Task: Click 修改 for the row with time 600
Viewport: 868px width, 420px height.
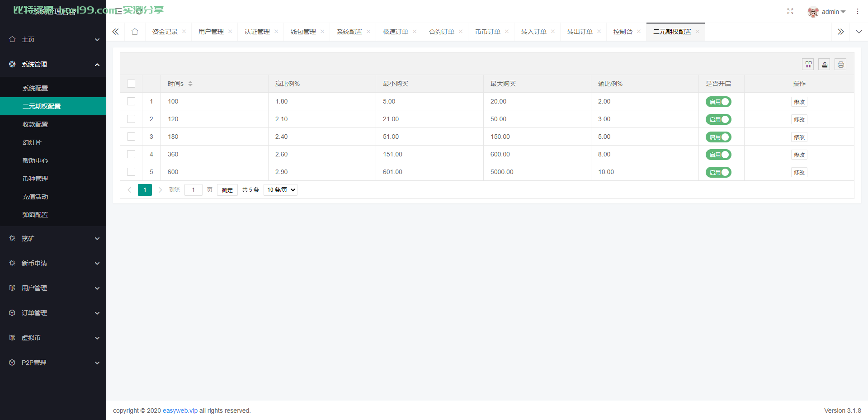Action: pyautogui.click(x=799, y=172)
